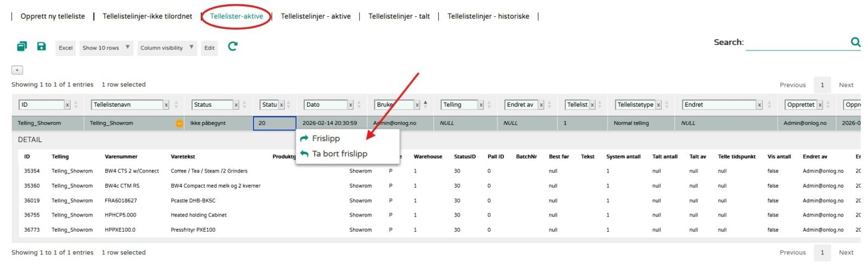Clear the Tellelistenavn filter with x
This screenshot has height=268, width=868.
point(166,105)
